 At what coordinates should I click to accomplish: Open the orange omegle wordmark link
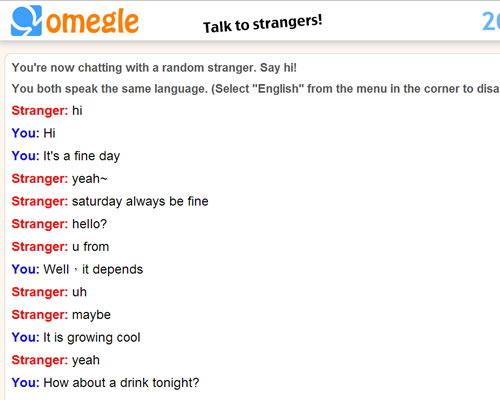[92, 22]
